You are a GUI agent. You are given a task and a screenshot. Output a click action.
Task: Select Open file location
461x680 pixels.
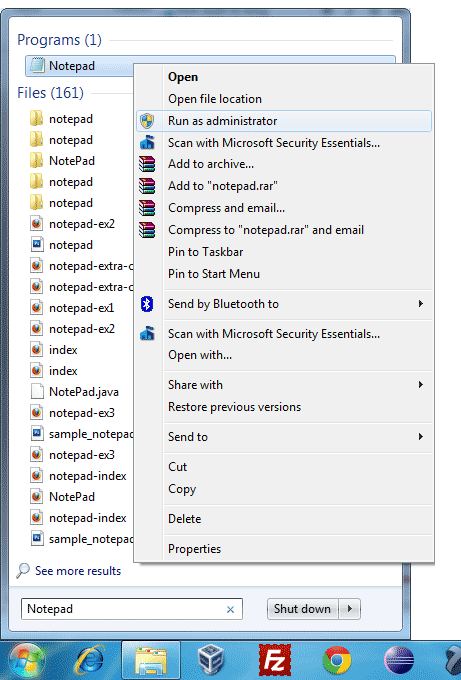coord(215,99)
